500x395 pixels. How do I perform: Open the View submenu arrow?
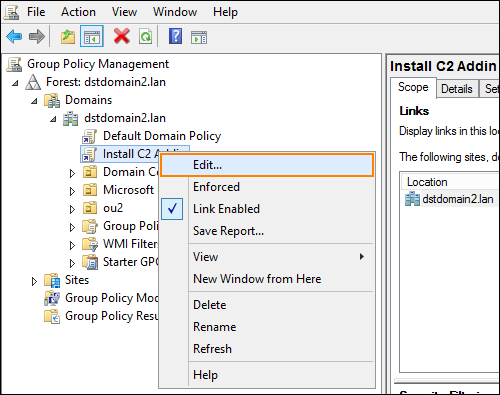coord(362,257)
